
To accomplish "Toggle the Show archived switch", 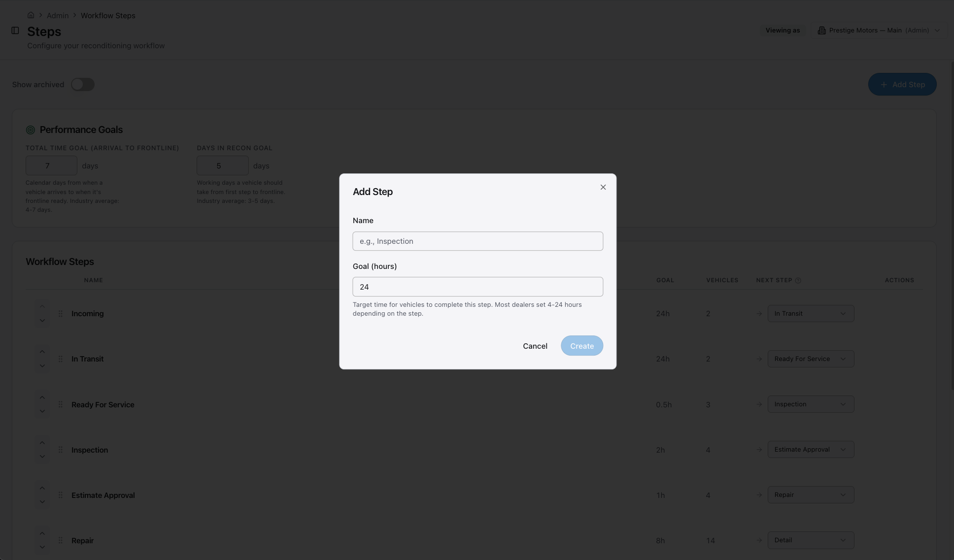I will pos(83,85).
